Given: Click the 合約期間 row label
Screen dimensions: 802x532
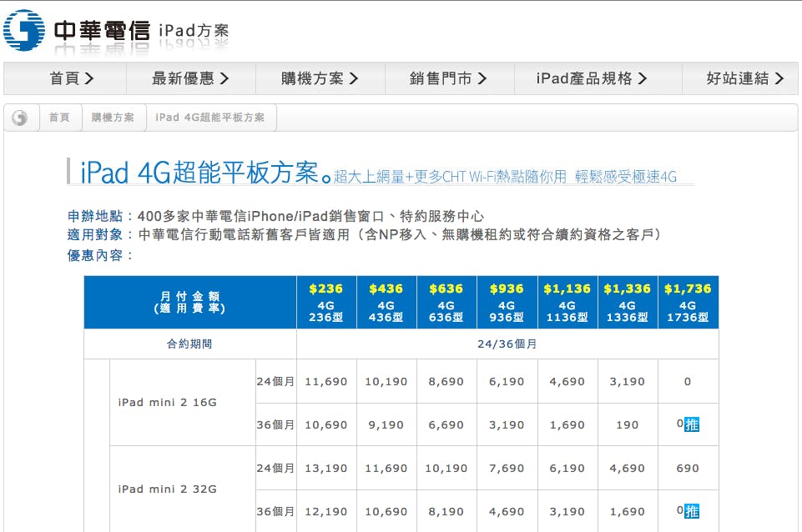Looking at the screenshot, I should [x=189, y=344].
